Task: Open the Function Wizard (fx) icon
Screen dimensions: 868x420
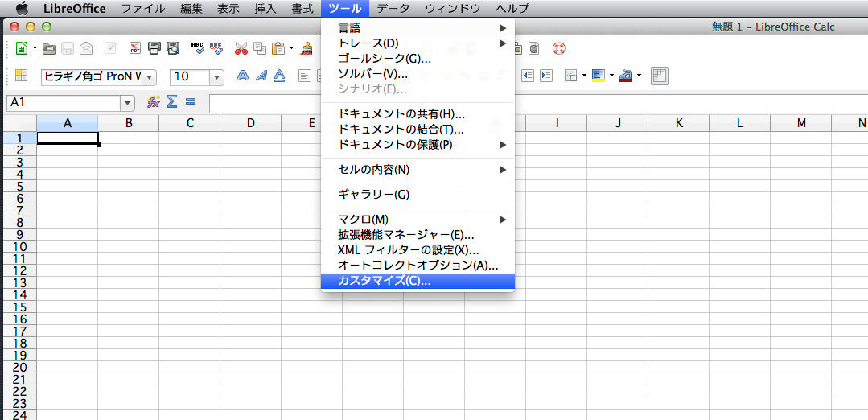Action: (x=153, y=102)
